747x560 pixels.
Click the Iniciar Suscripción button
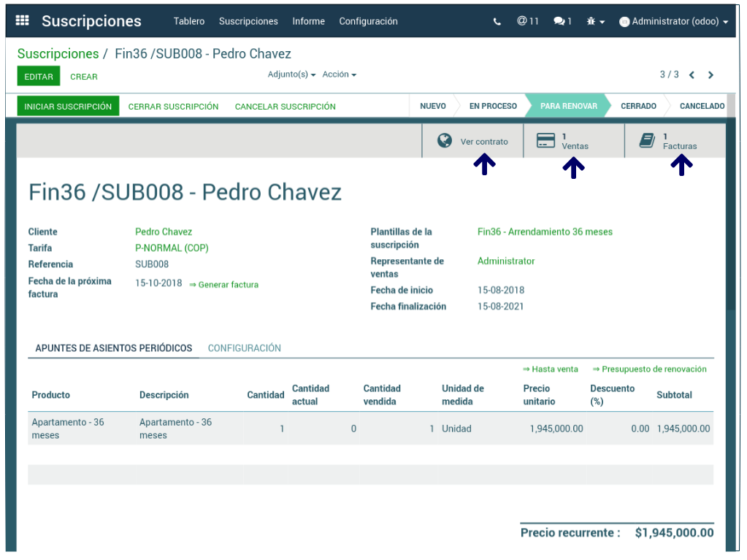click(68, 107)
